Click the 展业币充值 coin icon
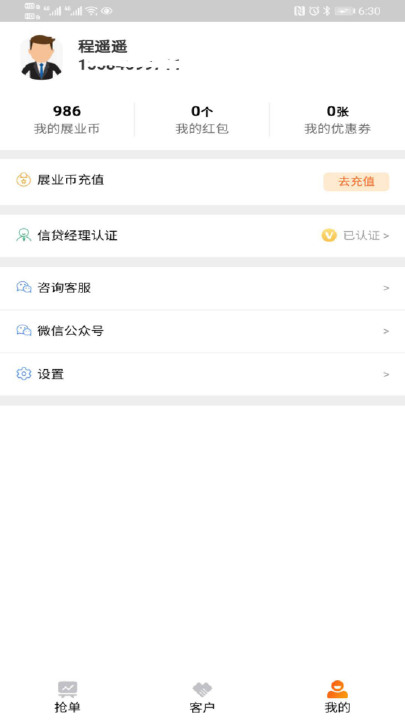This screenshot has height=720, width=405. click(x=23, y=180)
